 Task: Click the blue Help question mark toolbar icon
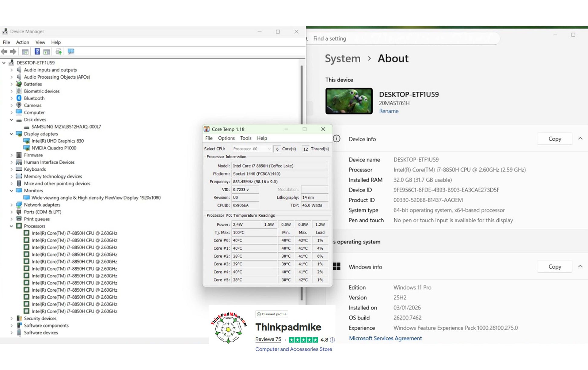(37, 52)
